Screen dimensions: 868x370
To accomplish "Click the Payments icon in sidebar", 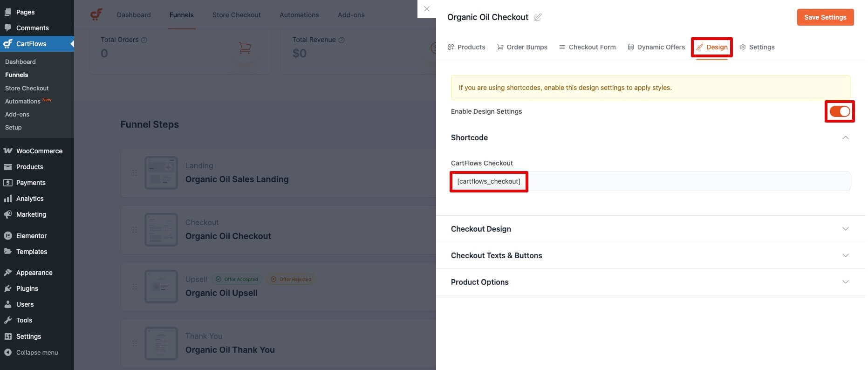I will [8, 183].
